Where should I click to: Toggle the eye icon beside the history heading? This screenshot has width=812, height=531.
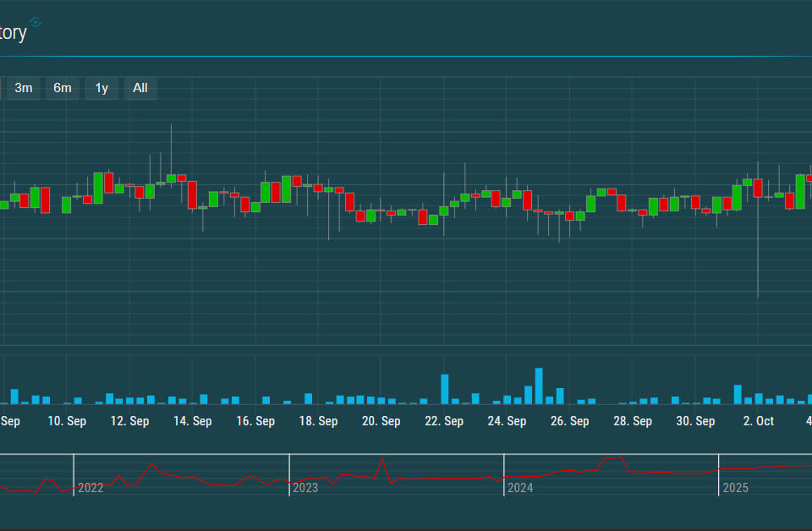(36, 22)
